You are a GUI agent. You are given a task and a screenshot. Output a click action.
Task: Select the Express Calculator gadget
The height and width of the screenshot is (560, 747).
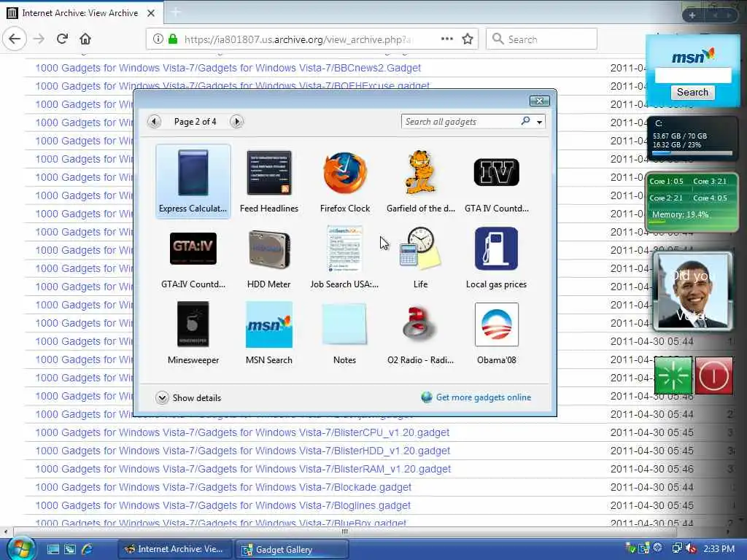coord(193,182)
